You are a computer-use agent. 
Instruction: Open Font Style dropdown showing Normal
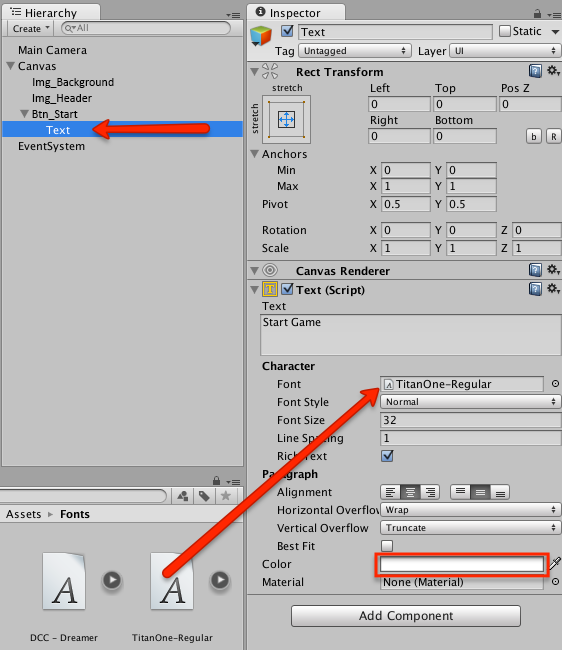click(x=470, y=402)
